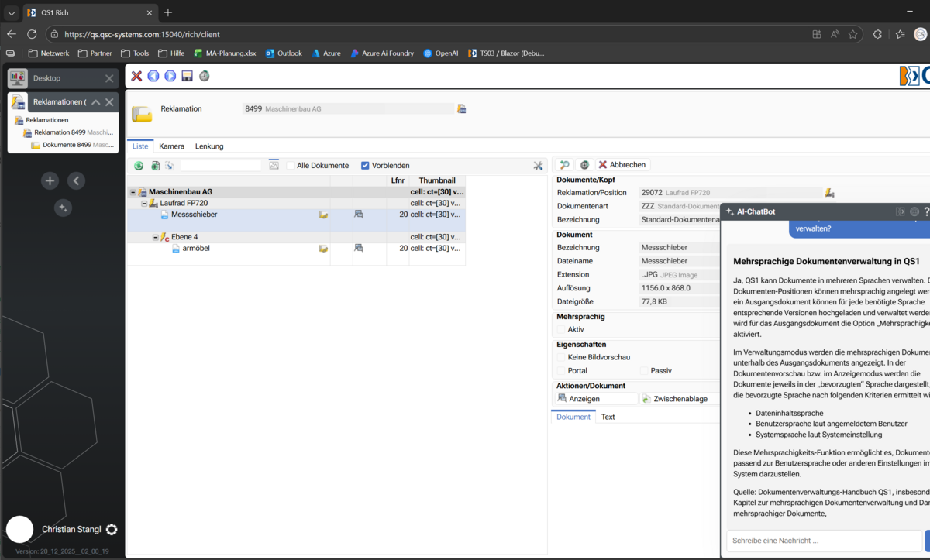Save using the floppy disk icon

click(187, 76)
